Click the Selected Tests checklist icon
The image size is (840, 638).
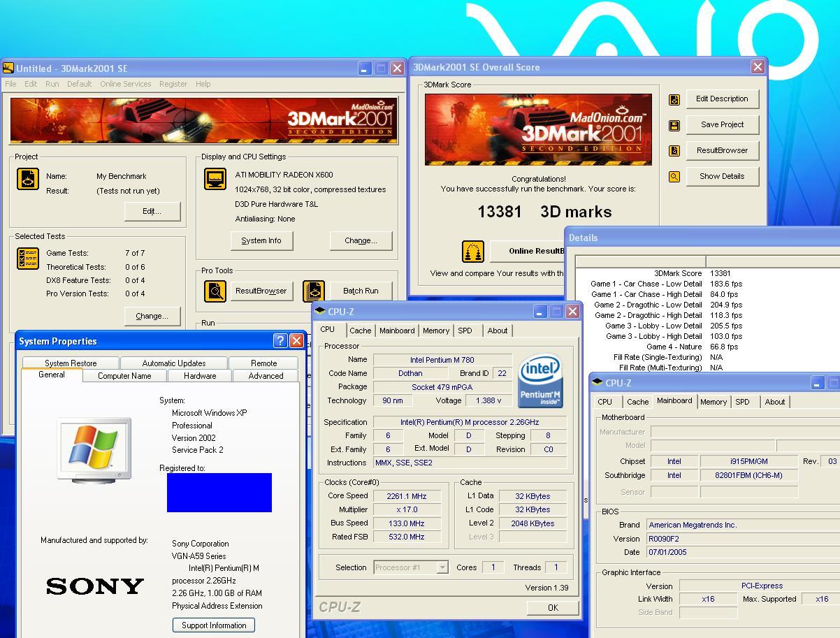(27, 259)
